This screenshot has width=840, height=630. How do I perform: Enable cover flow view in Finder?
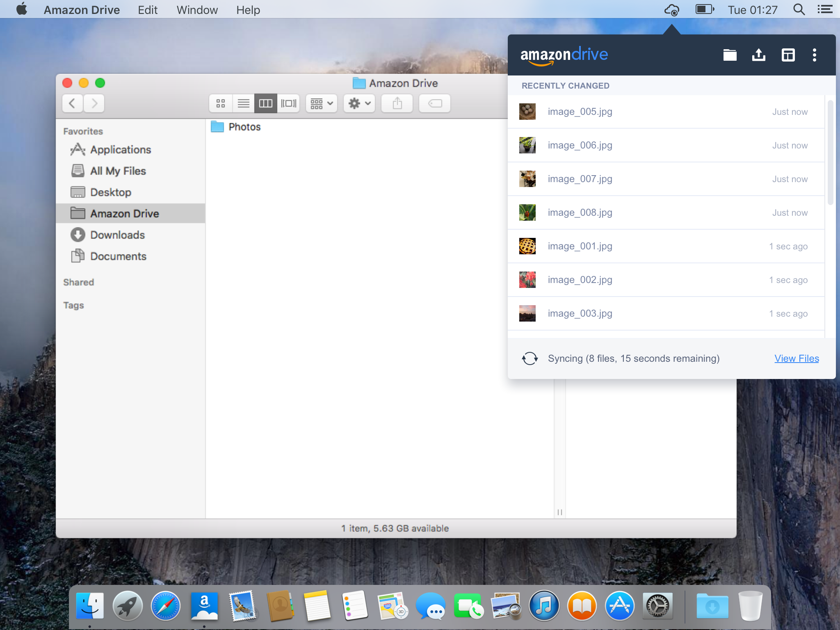coord(289,103)
